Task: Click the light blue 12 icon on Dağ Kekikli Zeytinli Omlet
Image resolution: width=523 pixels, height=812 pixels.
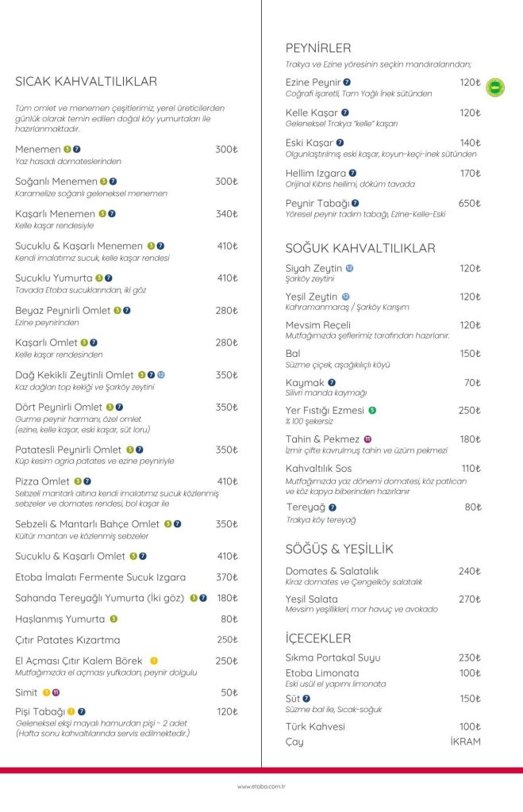Action: [x=160, y=375]
